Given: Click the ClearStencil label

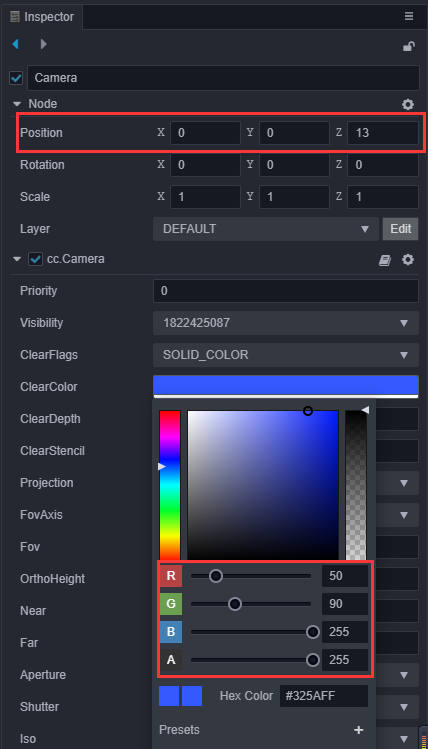Looking at the screenshot, I should click(x=53, y=451).
